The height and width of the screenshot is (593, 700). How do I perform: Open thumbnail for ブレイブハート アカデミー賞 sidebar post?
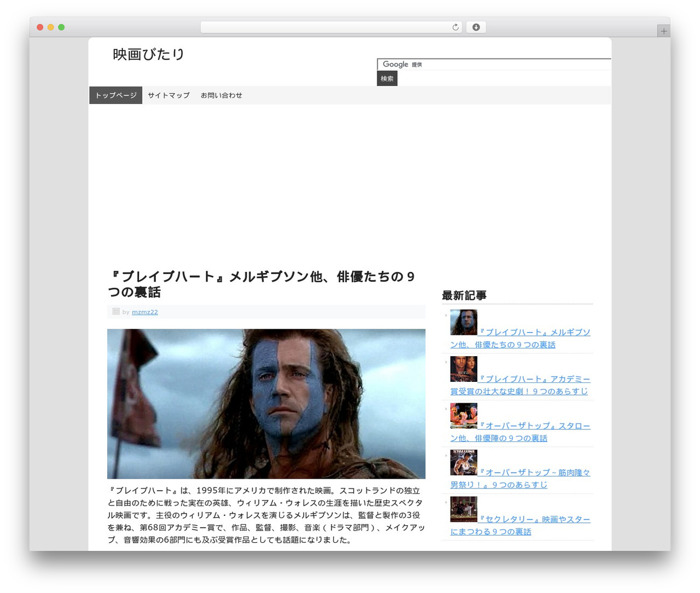[x=464, y=369]
